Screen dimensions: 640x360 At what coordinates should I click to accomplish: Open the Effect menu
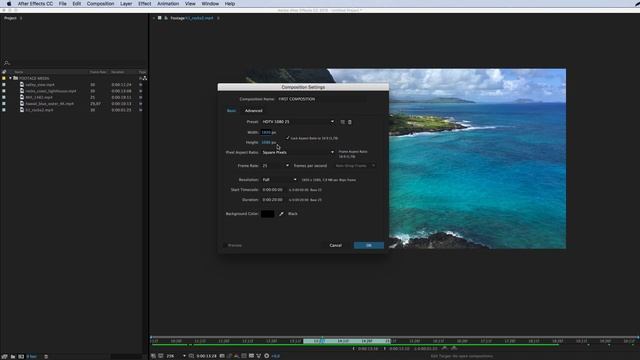click(x=144, y=4)
